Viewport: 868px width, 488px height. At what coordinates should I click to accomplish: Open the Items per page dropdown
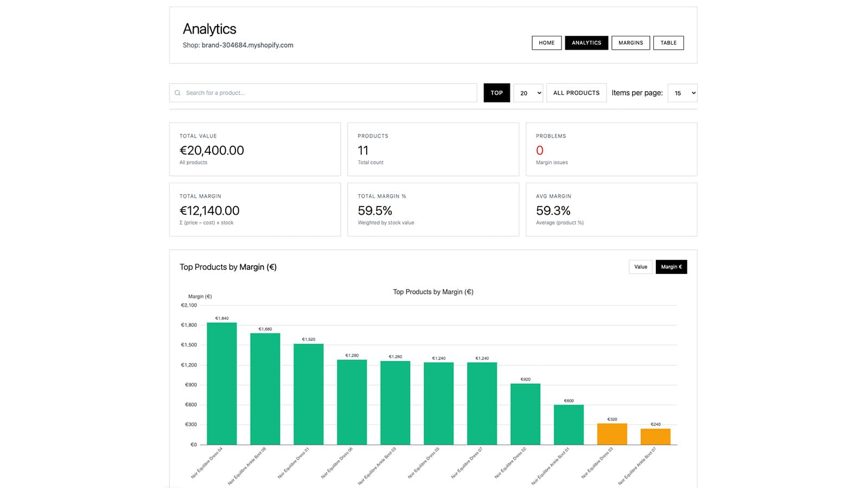[682, 93]
